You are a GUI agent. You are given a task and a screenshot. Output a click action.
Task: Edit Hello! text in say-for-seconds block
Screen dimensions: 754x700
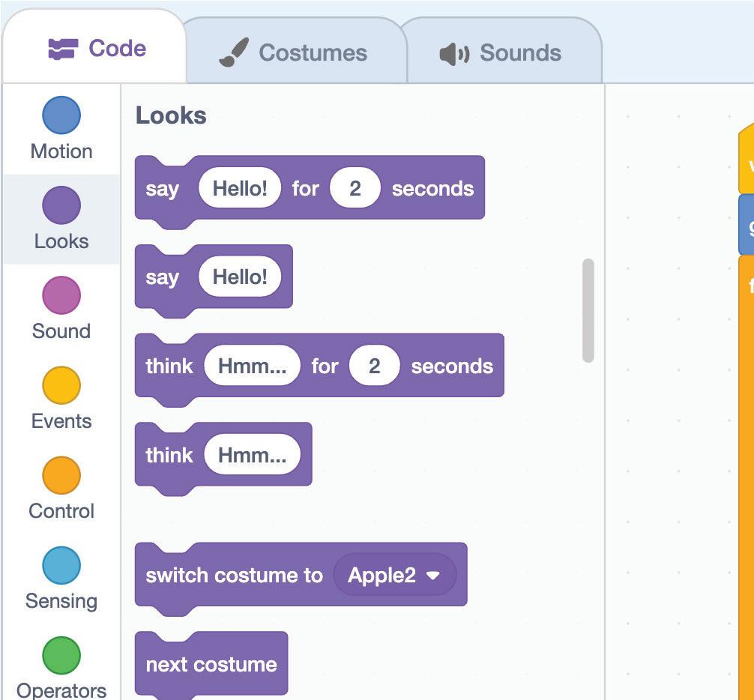click(x=239, y=188)
